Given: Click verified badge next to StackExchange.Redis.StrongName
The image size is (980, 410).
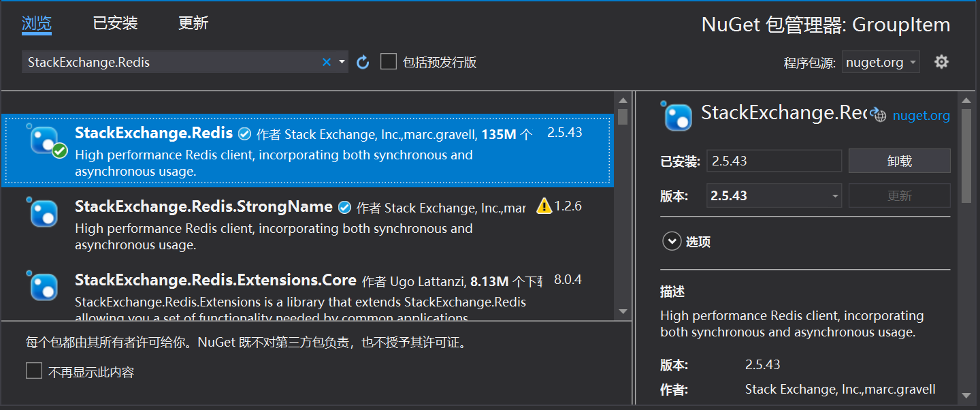Looking at the screenshot, I should coord(344,207).
